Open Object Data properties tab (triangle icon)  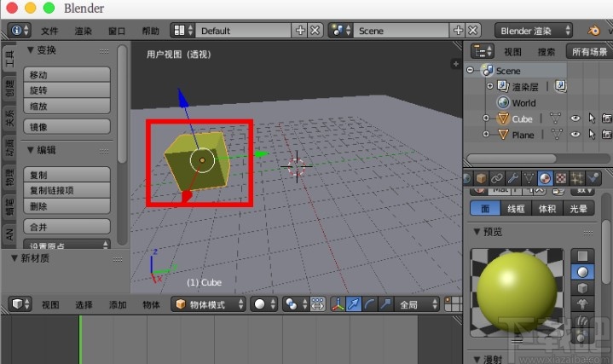tap(529, 179)
